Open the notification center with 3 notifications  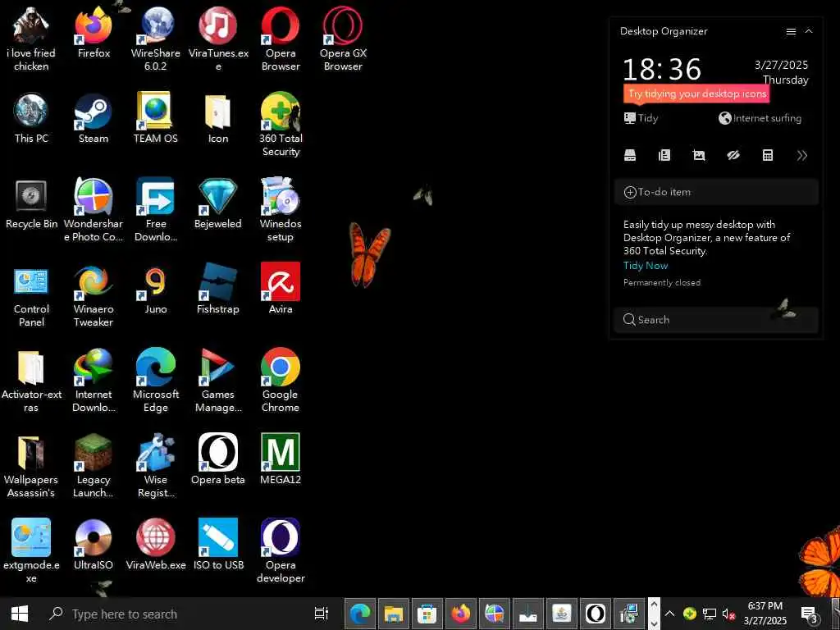pos(809,614)
